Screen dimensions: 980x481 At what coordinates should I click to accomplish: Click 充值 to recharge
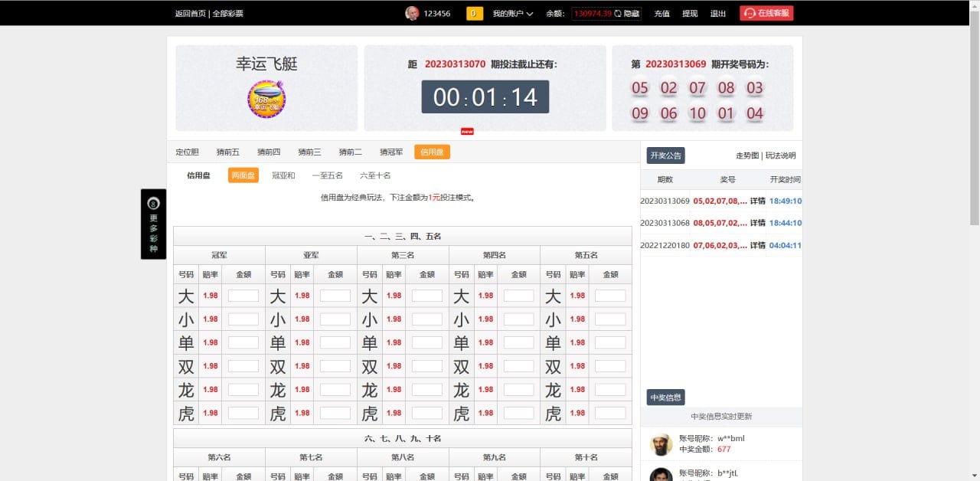[x=661, y=13]
